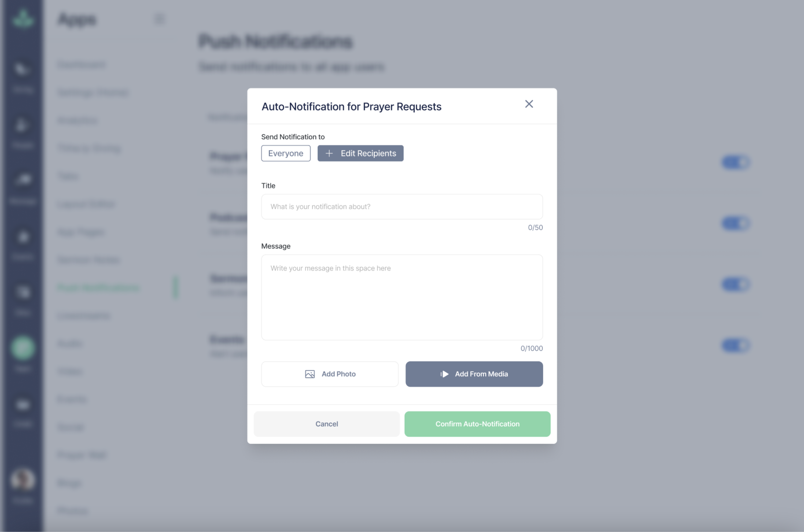Close the Auto-Notification dialog with the X

pyautogui.click(x=529, y=104)
